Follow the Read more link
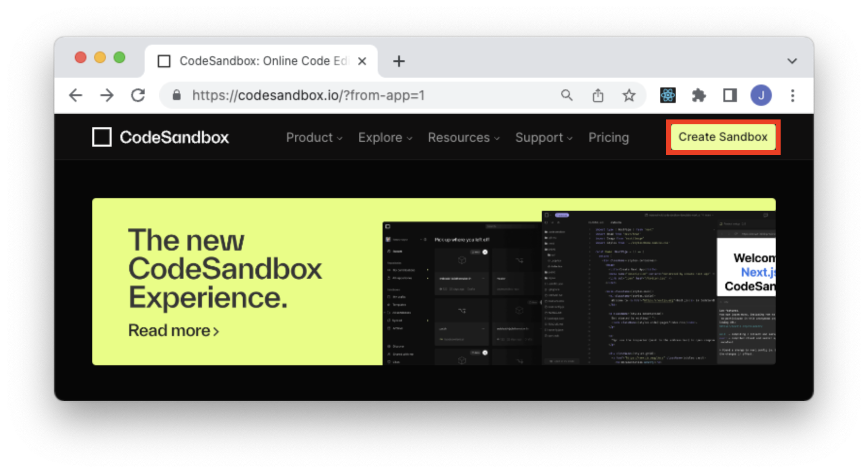 click(174, 331)
